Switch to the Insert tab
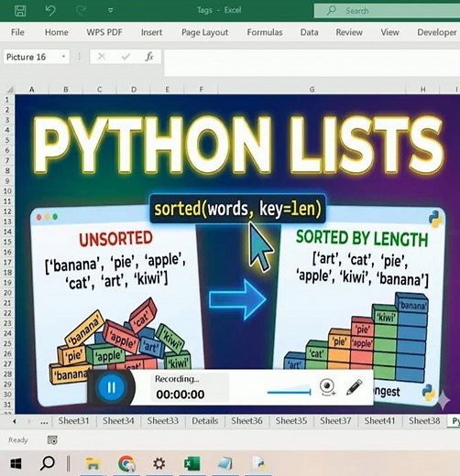Image resolution: width=460 pixels, height=476 pixels. pyautogui.click(x=151, y=32)
